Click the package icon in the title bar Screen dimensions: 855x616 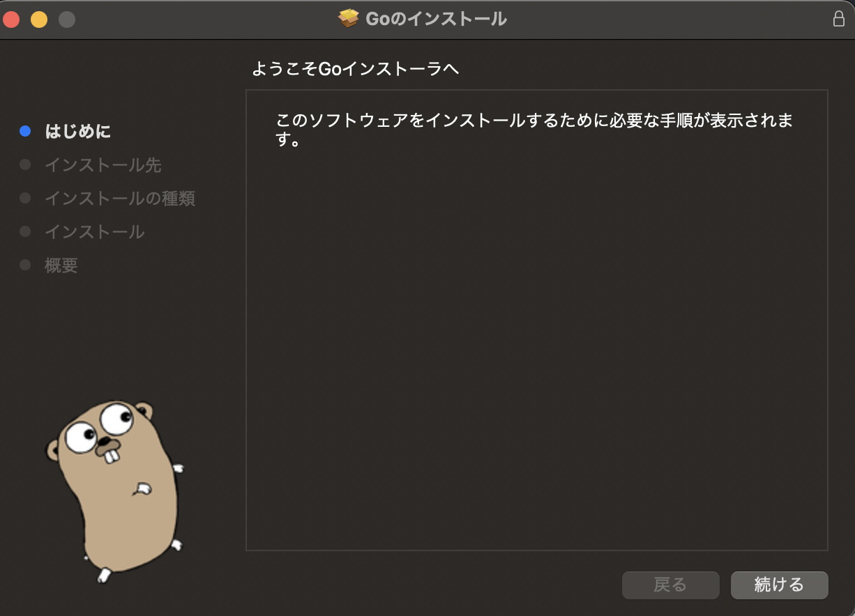click(348, 19)
